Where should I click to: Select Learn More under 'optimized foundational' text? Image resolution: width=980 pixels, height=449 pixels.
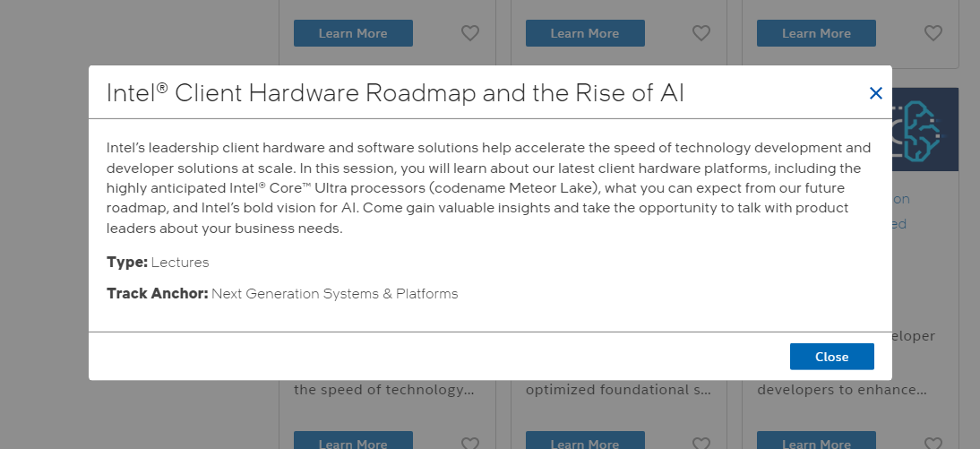[584, 440]
